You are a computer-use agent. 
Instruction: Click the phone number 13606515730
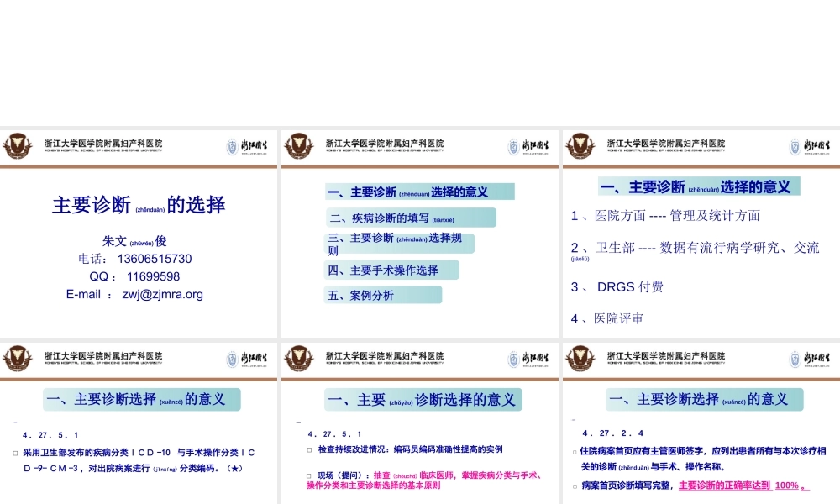(155, 259)
